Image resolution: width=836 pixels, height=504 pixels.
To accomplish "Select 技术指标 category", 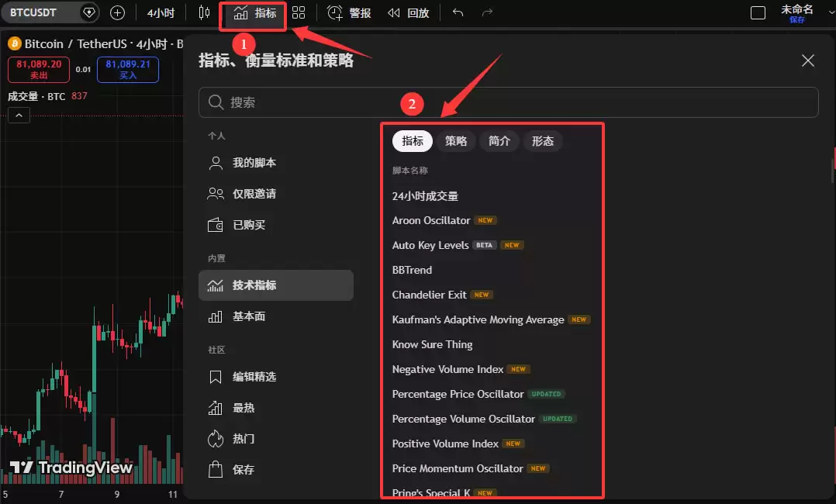I will (x=275, y=285).
